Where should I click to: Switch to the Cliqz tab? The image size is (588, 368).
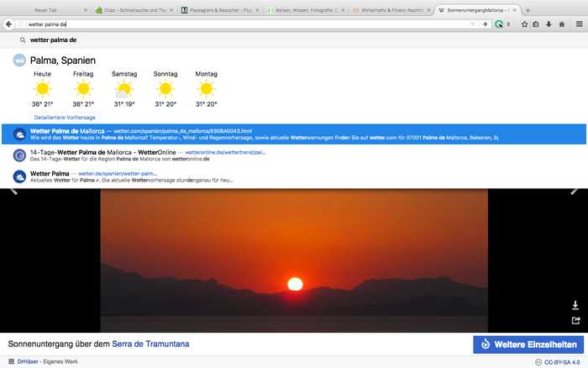tap(135, 10)
